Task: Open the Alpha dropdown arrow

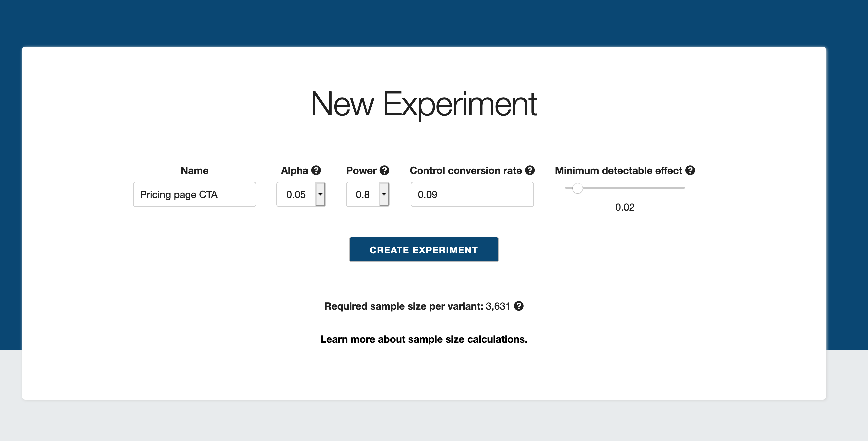Action: (x=320, y=194)
